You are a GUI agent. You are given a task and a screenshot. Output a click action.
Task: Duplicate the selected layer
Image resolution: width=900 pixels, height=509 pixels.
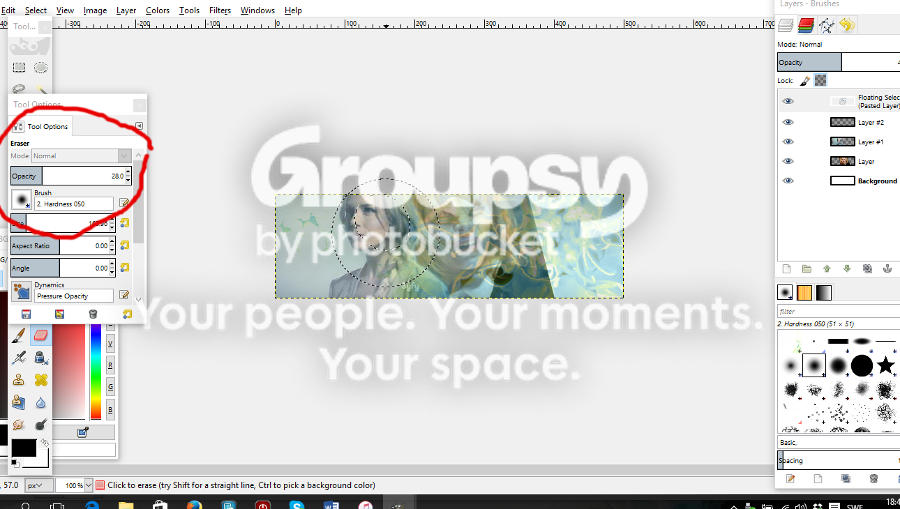click(x=867, y=269)
